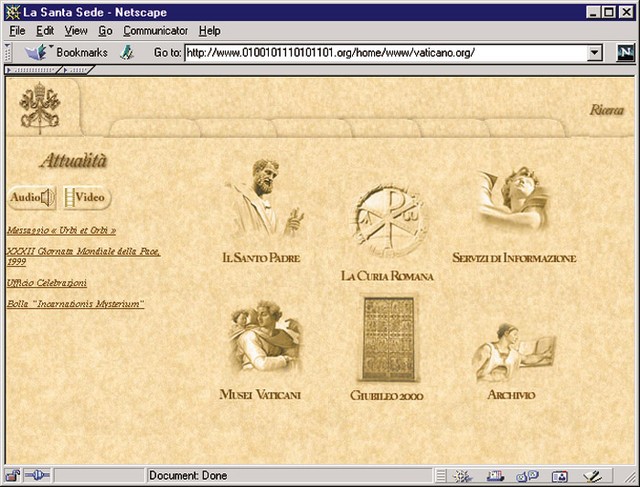Open the File menu
640x487 pixels.
(17, 31)
